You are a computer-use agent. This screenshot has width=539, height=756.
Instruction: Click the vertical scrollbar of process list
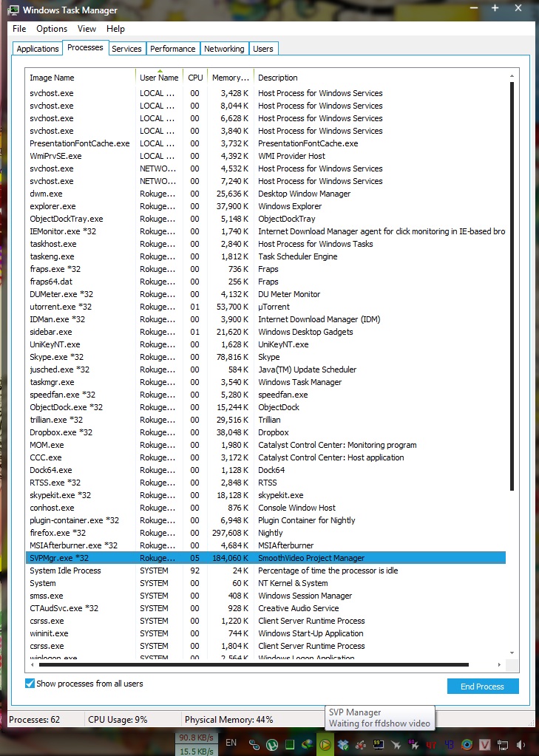tap(512, 296)
